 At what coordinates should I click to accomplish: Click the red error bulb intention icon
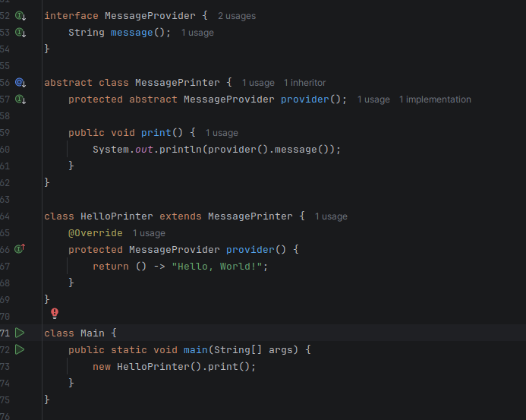(x=55, y=314)
